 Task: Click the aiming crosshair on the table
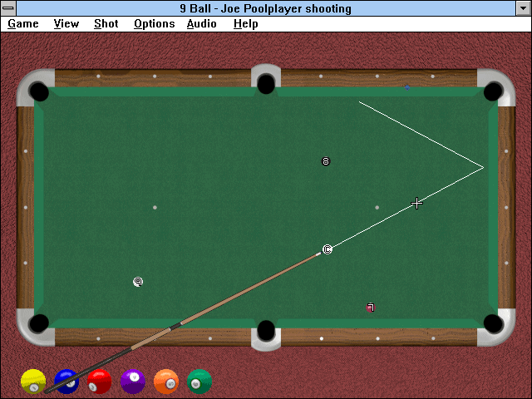click(416, 203)
